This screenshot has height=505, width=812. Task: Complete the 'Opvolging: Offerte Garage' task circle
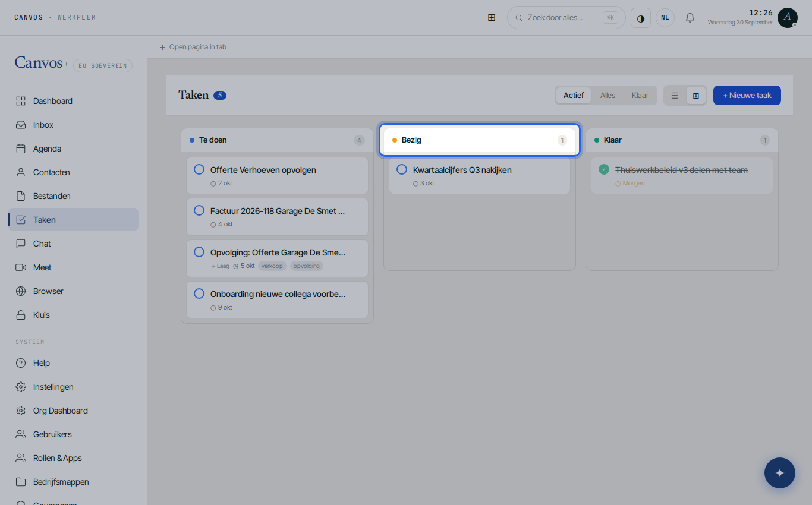199,252
